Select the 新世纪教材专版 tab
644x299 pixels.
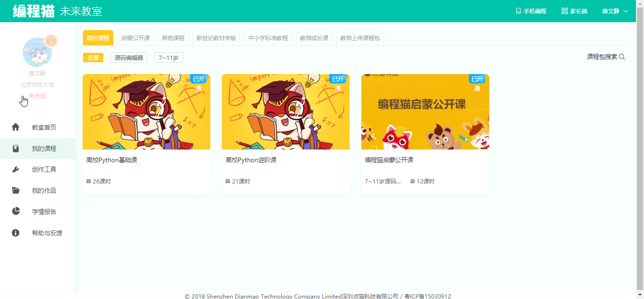tap(216, 38)
